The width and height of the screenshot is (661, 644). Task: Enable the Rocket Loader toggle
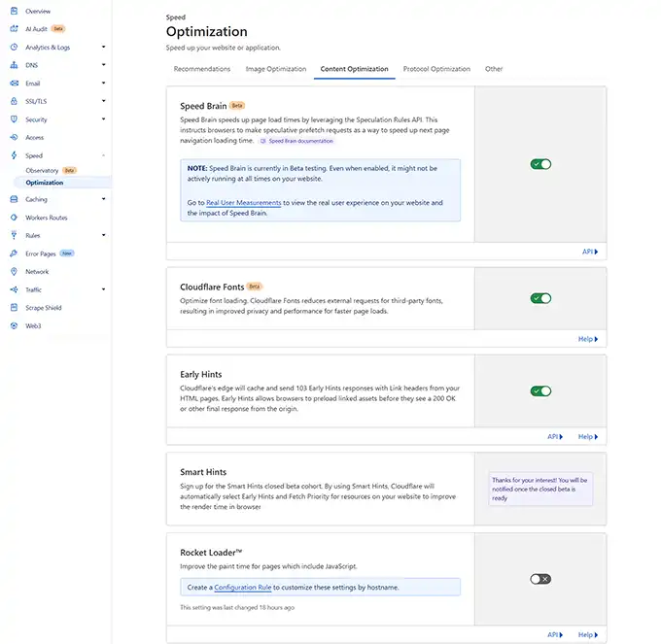(540, 579)
